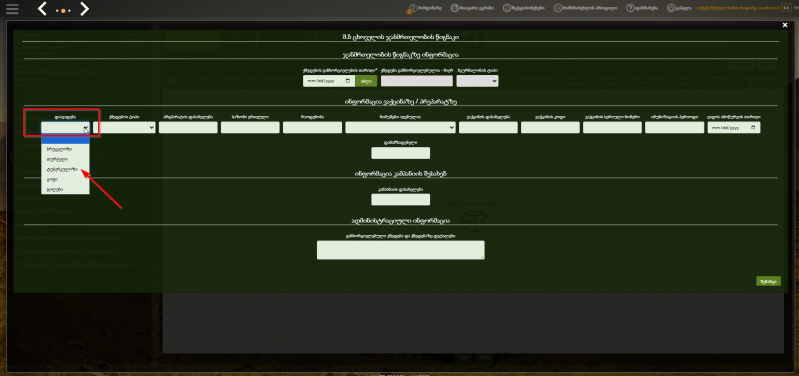Choose the third named option in the open list
Image resolution: width=799 pixels, height=376 pixels.
pos(65,170)
